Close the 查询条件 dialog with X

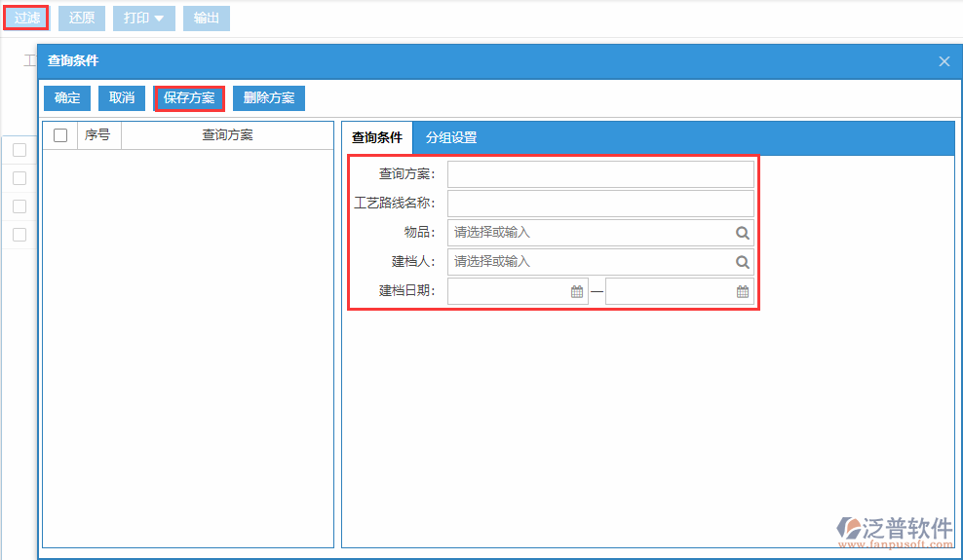[x=944, y=61]
